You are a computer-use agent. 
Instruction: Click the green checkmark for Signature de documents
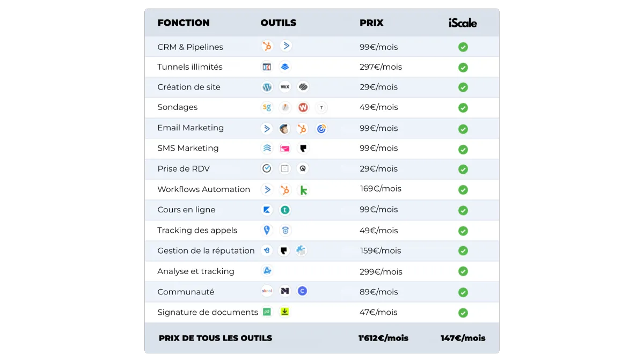point(463,313)
